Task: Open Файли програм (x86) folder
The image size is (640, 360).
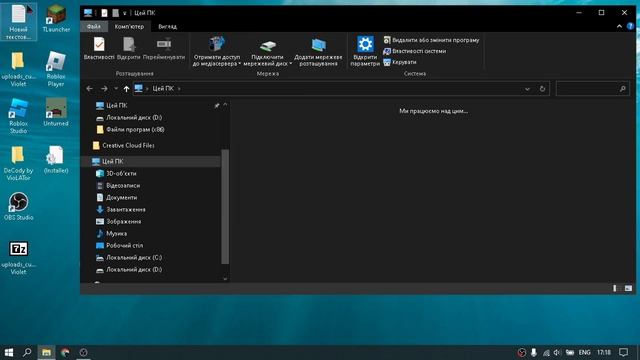Action: [130, 129]
